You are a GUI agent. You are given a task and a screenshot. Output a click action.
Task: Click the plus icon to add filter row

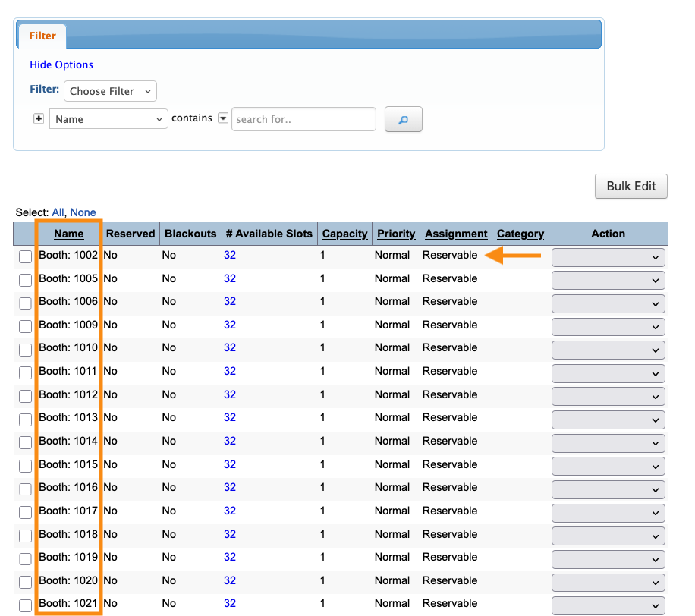click(x=39, y=119)
